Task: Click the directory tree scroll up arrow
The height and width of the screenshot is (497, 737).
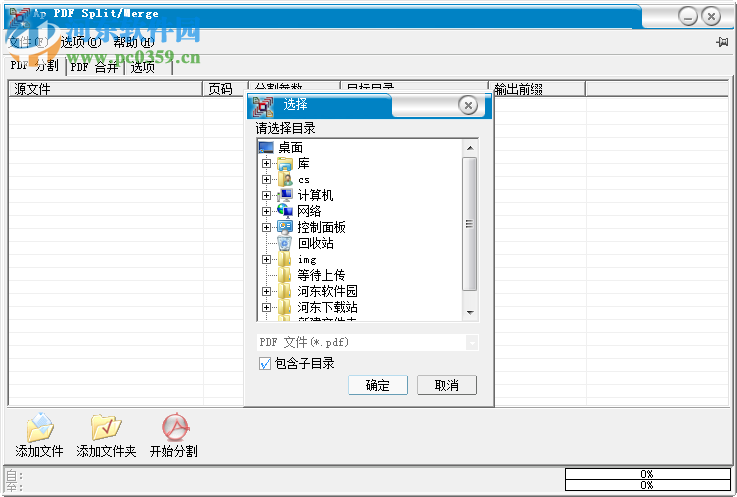Action: (470, 148)
